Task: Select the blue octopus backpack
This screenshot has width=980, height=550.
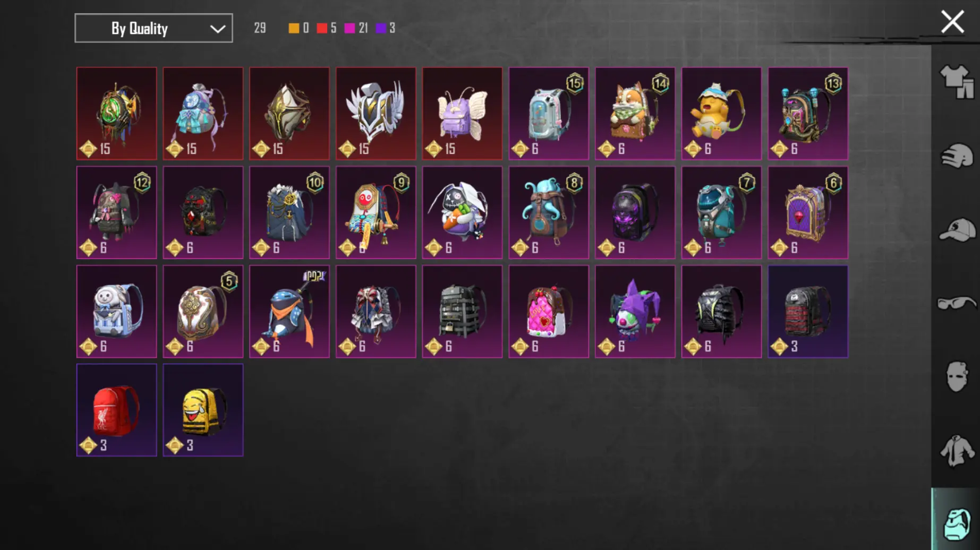Action: click(x=549, y=212)
